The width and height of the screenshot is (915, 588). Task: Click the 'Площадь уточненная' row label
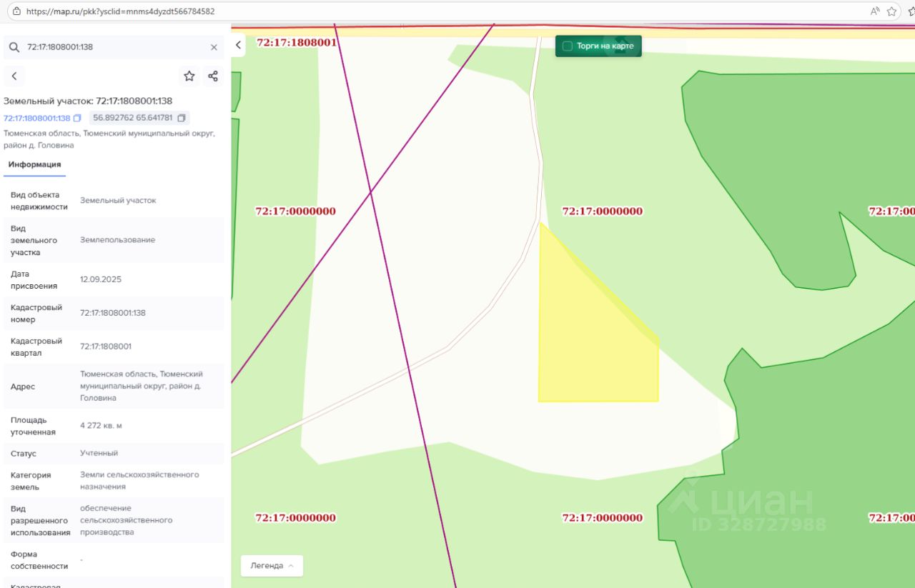click(33, 427)
